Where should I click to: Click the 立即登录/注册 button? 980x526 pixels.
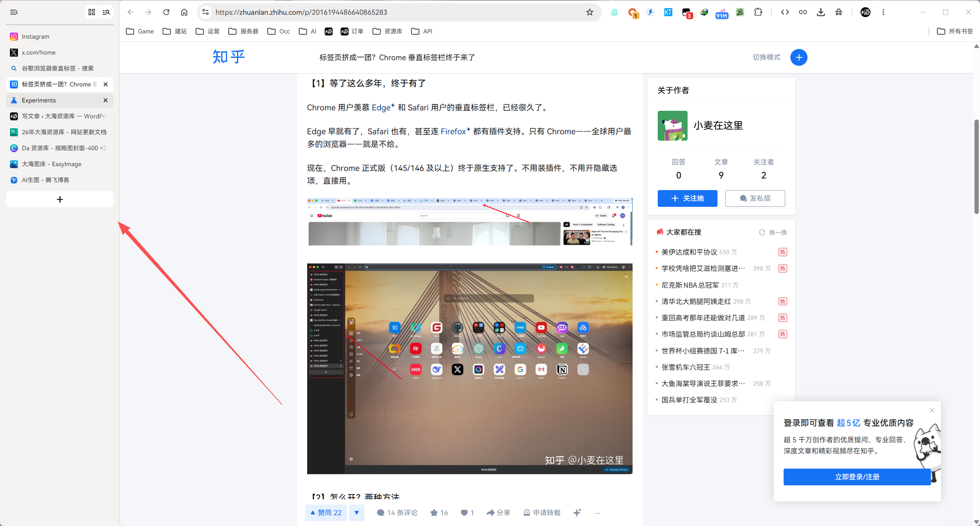point(857,477)
